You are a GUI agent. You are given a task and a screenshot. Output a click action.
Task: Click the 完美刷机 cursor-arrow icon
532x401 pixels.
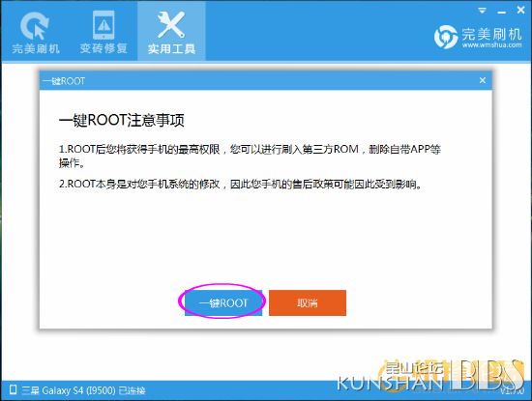[35, 25]
